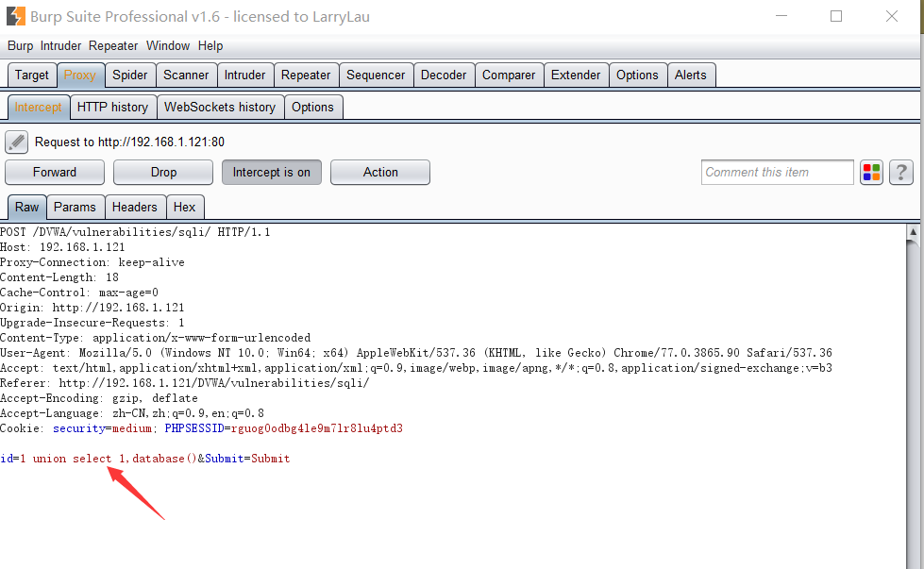Switch to the Hex view tab
Image resolution: width=924 pixels, height=569 pixels.
[184, 208]
